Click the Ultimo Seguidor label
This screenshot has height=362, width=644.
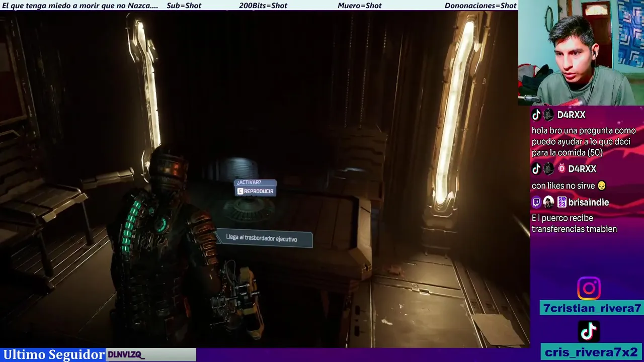[x=54, y=354]
